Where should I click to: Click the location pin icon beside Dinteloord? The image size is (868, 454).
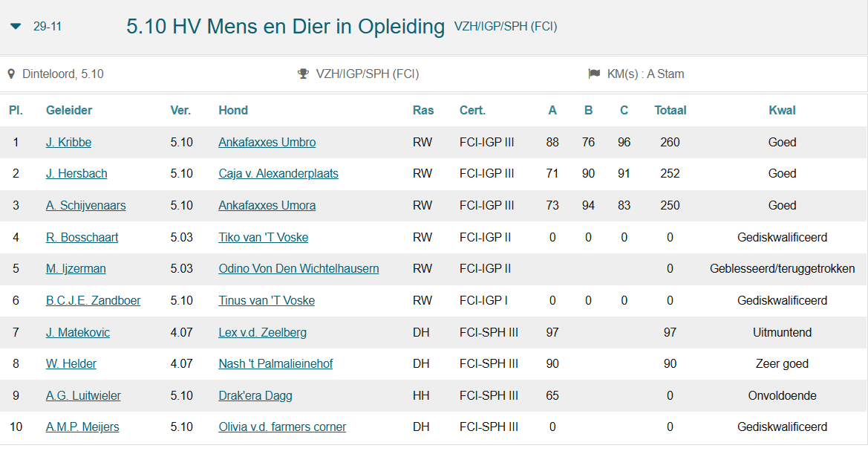[11, 74]
